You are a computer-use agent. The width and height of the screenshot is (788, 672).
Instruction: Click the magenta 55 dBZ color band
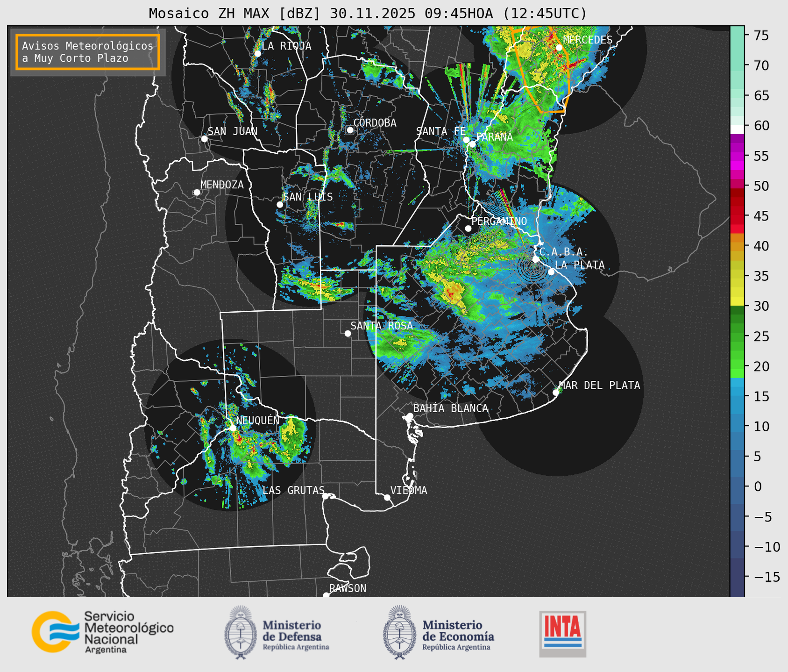pyautogui.click(x=737, y=156)
